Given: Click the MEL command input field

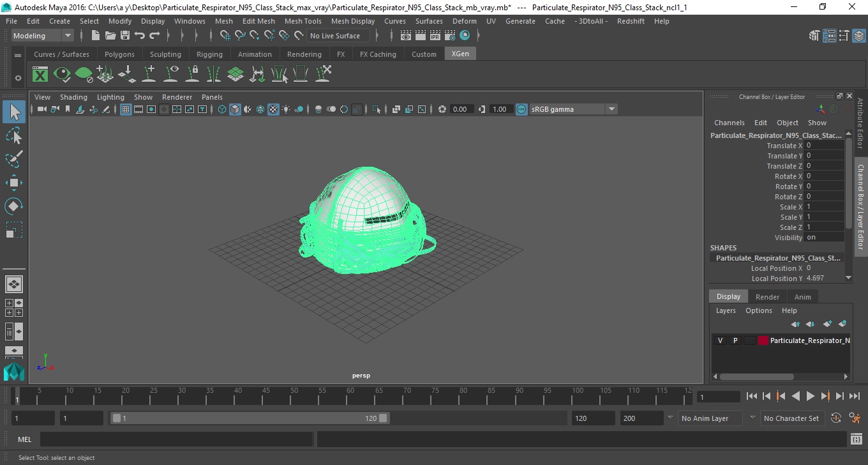Looking at the screenshot, I should pos(176,439).
